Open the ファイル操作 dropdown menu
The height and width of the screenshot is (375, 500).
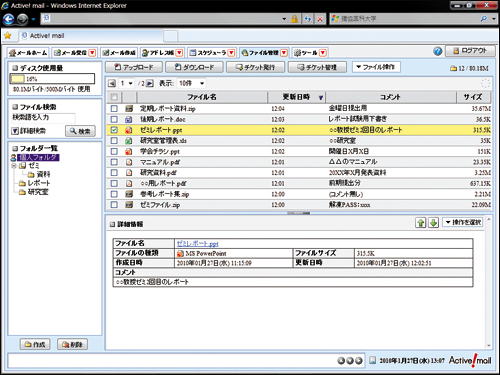(x=376, y=67)
